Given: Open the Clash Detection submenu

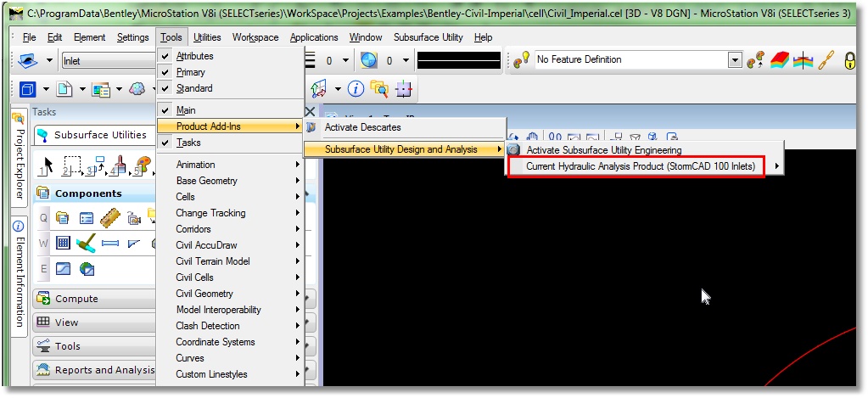Looking at the screenshot, I should [x=230, y=326].
